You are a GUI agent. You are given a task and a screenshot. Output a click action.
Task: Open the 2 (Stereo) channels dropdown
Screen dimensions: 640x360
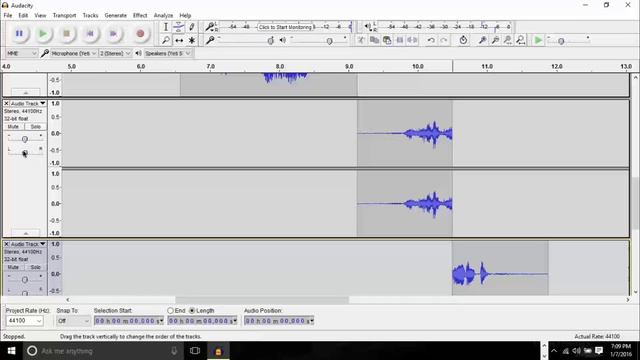[x=115, y=53]
